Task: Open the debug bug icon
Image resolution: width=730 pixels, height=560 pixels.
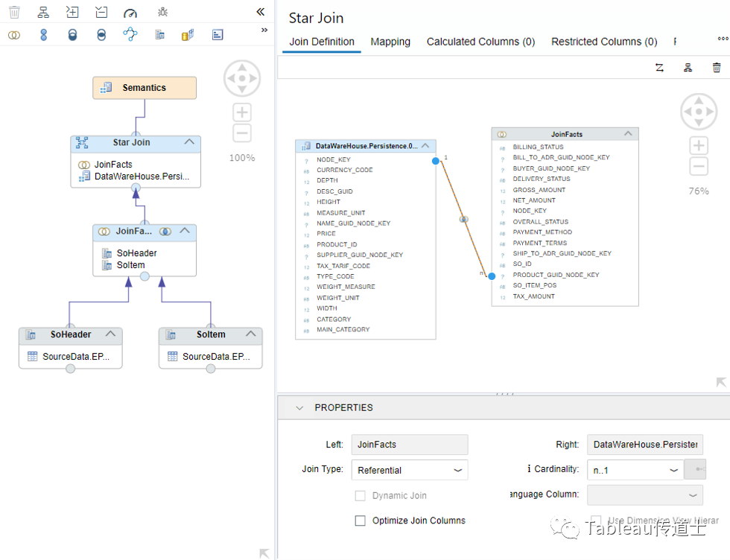Action: tap(162, 13)
